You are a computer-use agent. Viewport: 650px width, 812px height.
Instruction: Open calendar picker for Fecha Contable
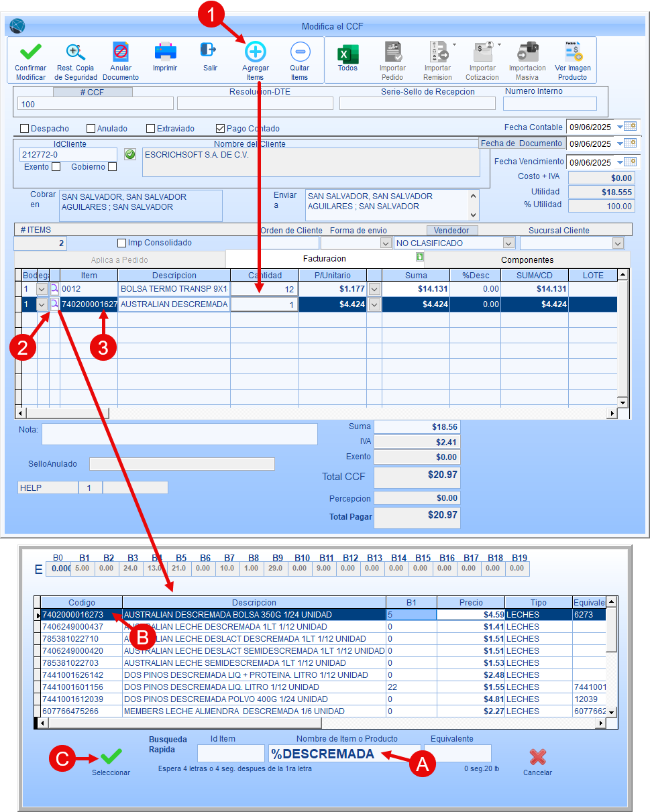click(x=629, y=126)
